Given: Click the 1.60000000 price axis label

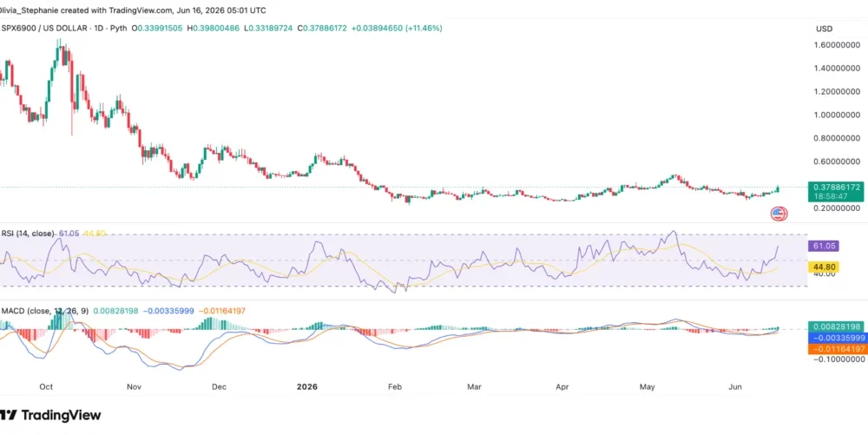Looking at the screenshot, I should coord(838,45).
